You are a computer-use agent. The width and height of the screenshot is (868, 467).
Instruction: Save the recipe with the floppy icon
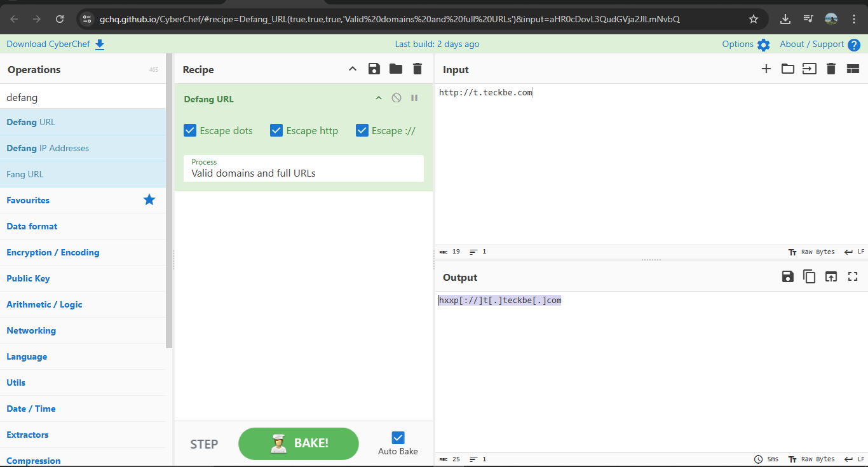374,69
